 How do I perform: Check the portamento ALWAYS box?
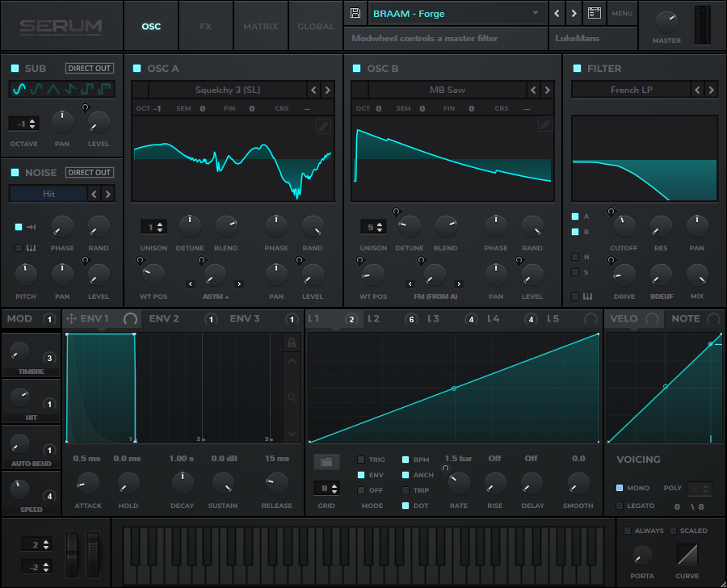click(x=628, y=531)
